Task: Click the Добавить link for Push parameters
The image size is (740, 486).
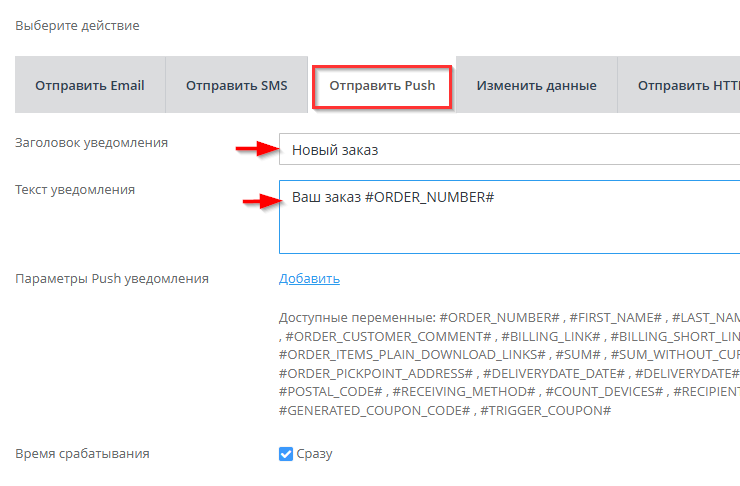Action: 309,279
